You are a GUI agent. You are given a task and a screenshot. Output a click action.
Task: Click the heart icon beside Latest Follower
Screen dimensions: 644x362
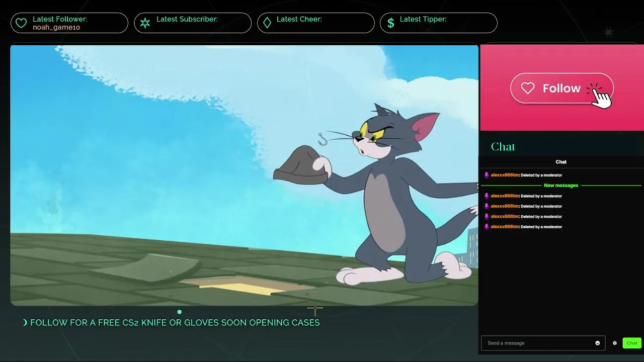21,23
